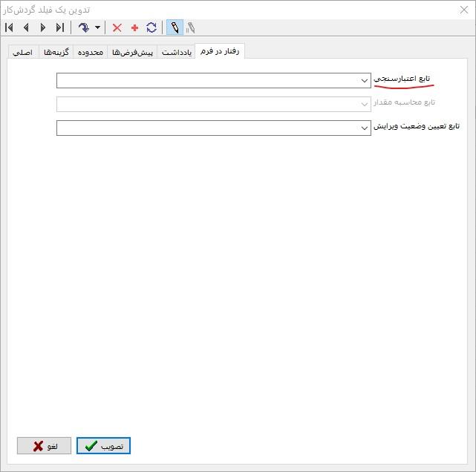Go to the previous record

pyautogui.click(x=26, y=27)
